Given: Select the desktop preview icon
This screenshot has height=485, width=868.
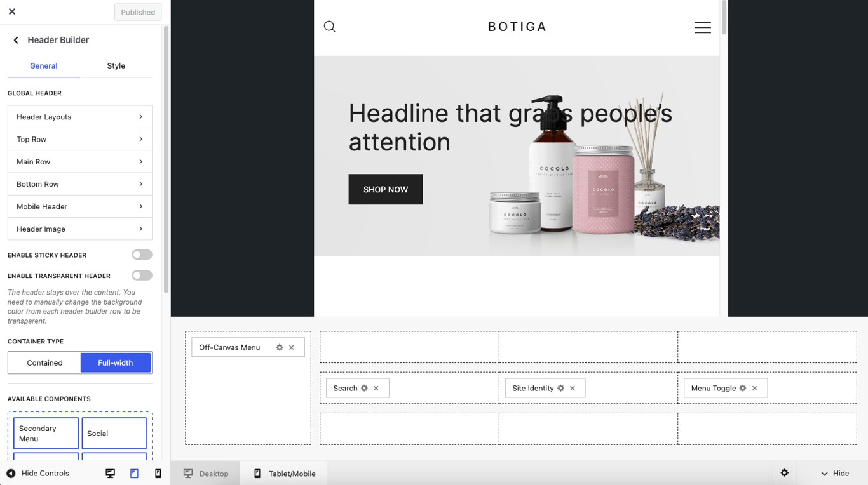Looking at the screenshot, I should [x=110, y=473].
